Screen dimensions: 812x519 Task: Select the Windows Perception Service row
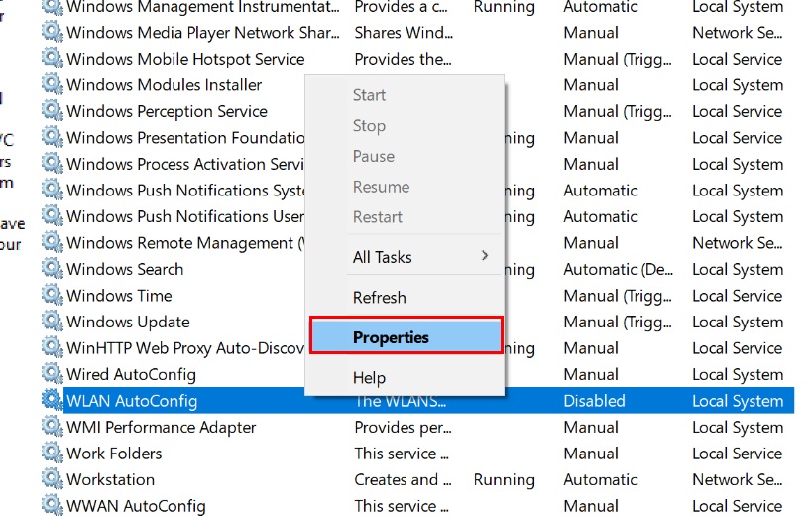click(167, 111)
